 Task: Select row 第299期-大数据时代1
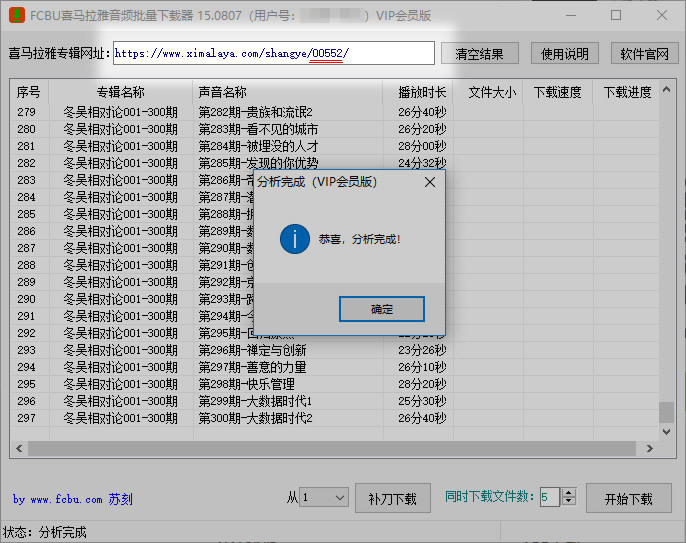pyautogui.click(x=334, y=401)
